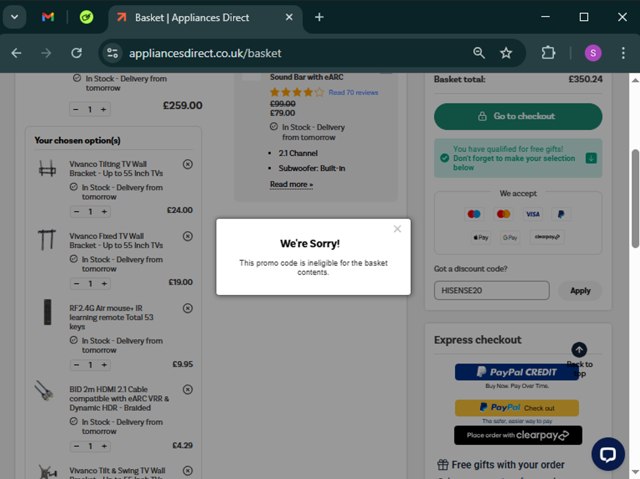Click scrollbar up arrow

coord(635,80)
